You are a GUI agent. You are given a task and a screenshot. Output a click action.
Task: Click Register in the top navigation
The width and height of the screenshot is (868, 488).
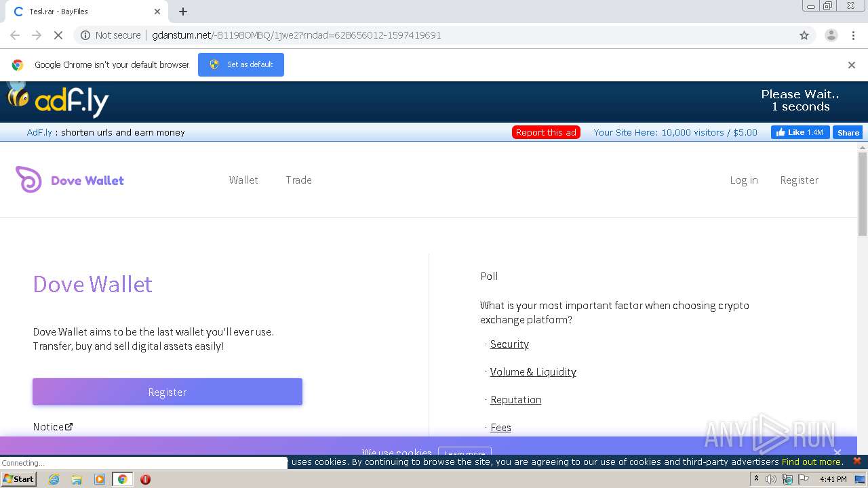[799, 180]
